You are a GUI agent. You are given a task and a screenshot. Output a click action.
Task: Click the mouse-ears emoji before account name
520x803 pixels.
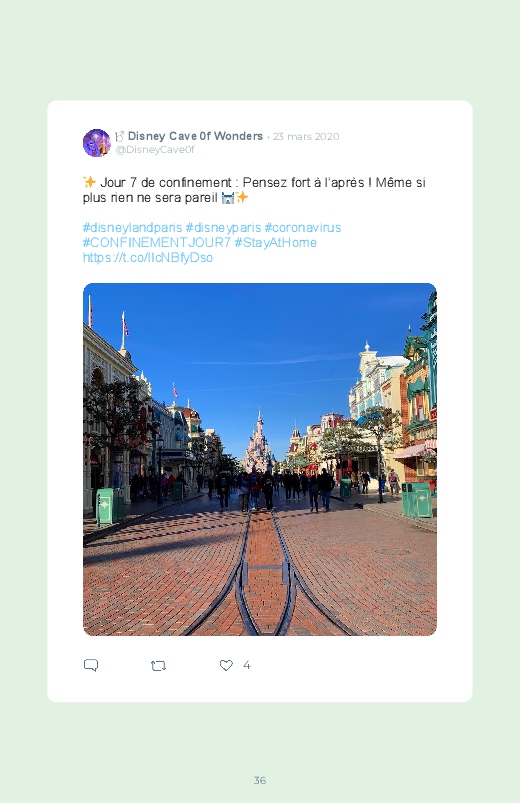119,136
